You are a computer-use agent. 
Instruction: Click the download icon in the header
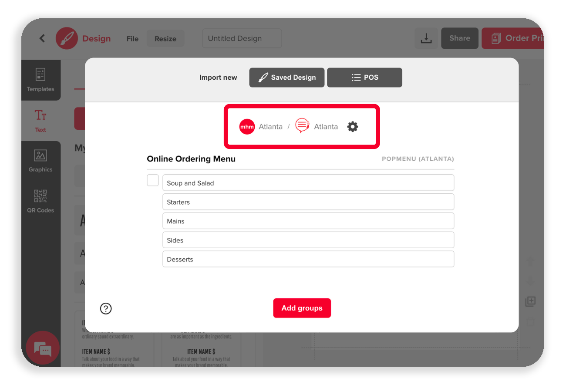[426, 38]
